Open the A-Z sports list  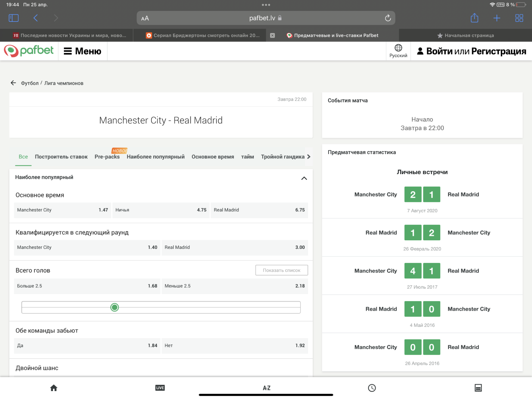point(266,388)
